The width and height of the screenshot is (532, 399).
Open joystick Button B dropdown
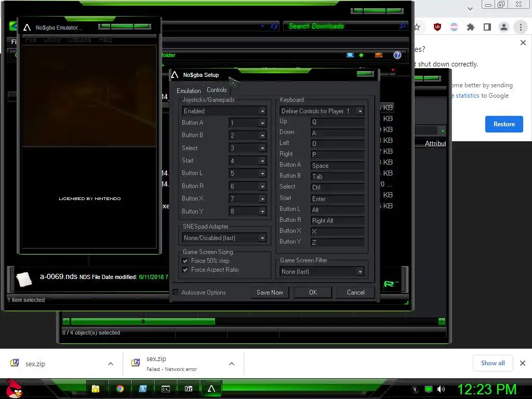pyautogui.click(x=247, y=136)
